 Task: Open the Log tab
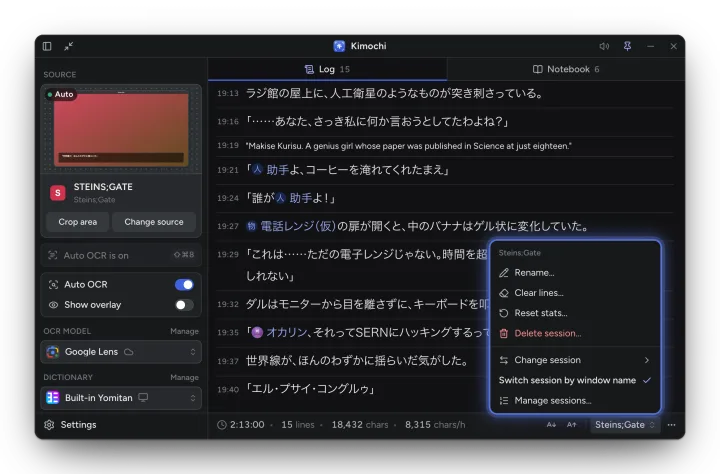(x=327, y=69)
